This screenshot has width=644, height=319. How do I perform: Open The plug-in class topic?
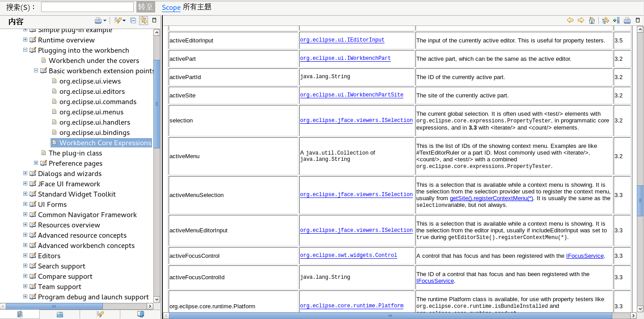76,153
